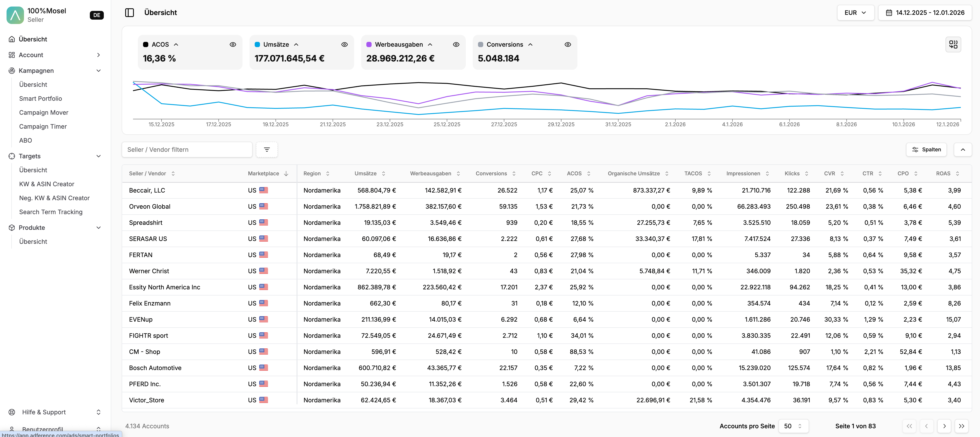Jump to the last page with the double arrow
The width and height of the screenshot is (980, 437).
(x=961, y=426)
